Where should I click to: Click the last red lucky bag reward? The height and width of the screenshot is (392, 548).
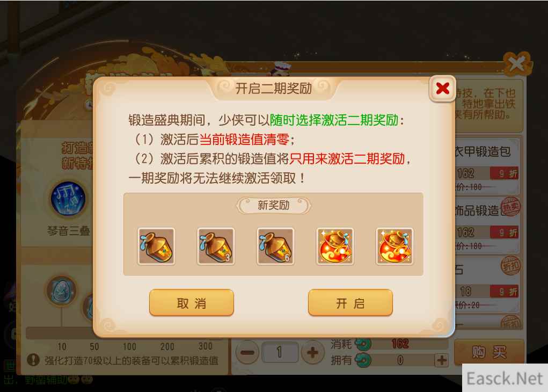tap(394, 246)
